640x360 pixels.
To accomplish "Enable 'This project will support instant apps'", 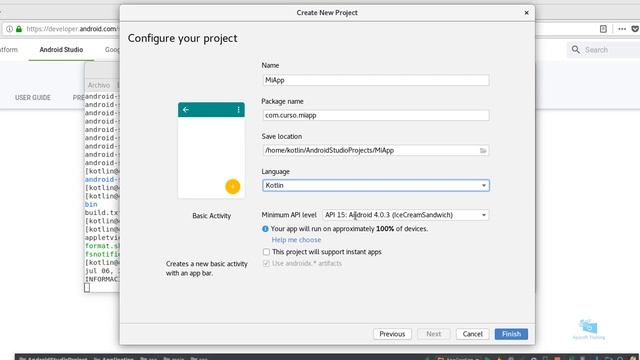I will tap(267, 252).
